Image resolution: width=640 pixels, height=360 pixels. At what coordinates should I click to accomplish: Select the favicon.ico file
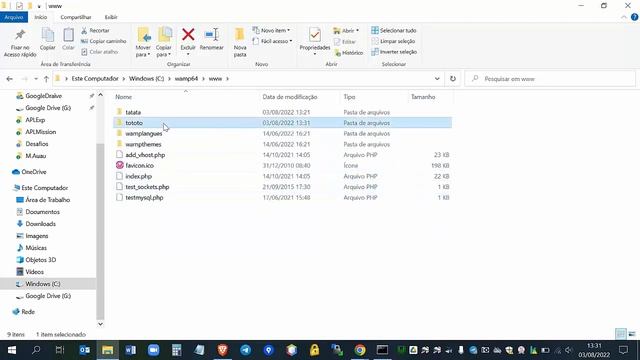140,165
